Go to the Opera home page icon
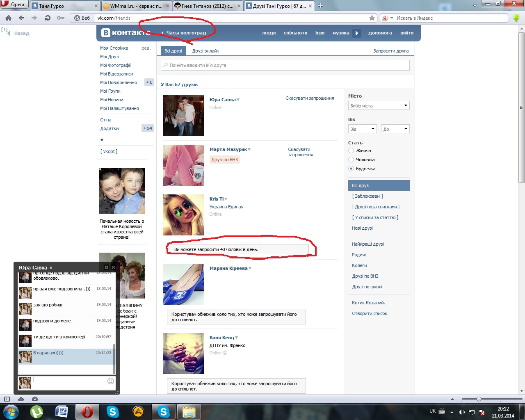The image size is (525, 420). pos(8,18)
